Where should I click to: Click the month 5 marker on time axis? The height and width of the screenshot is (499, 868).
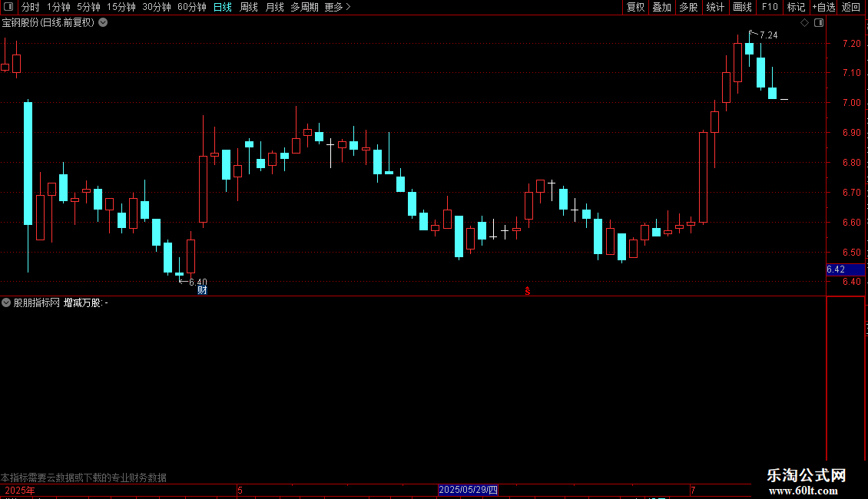click(x=240, y=490)
